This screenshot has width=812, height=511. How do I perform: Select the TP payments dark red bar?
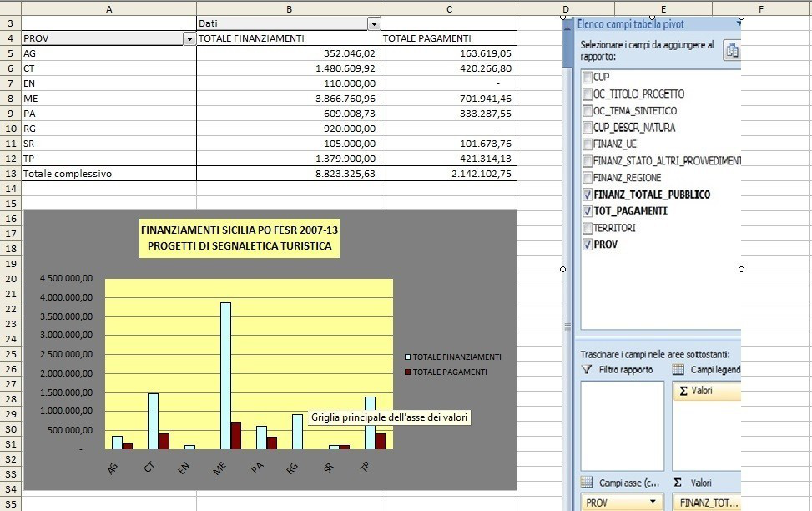coord(380,441)
